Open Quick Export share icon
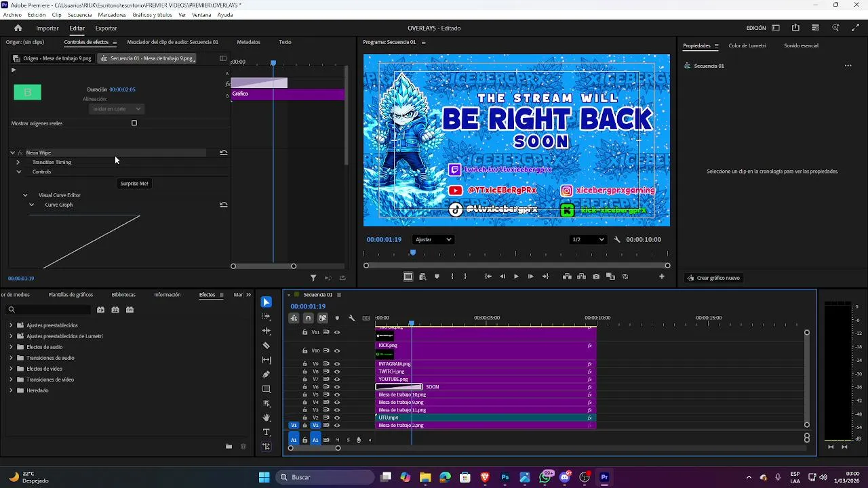This screenshot has width=868, height=488. coord(795,28)
